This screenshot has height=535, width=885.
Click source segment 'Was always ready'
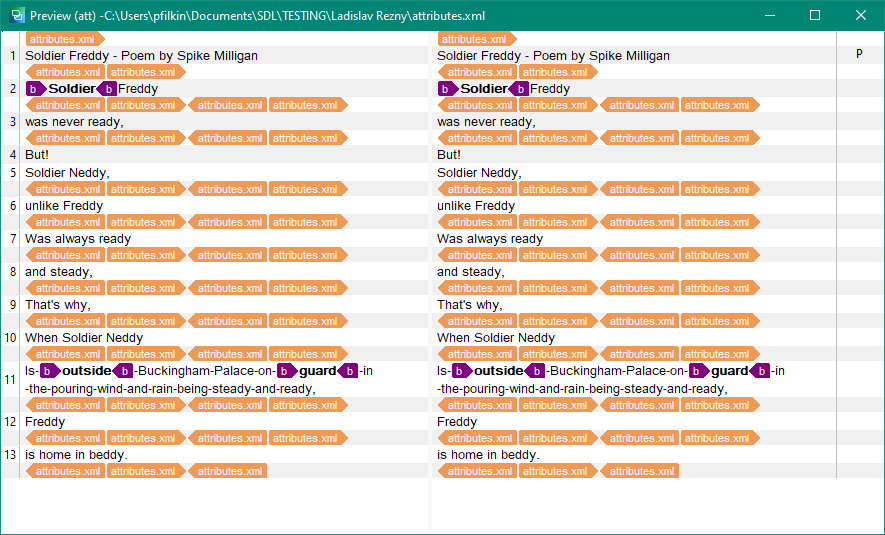click(x=78, y=239)
